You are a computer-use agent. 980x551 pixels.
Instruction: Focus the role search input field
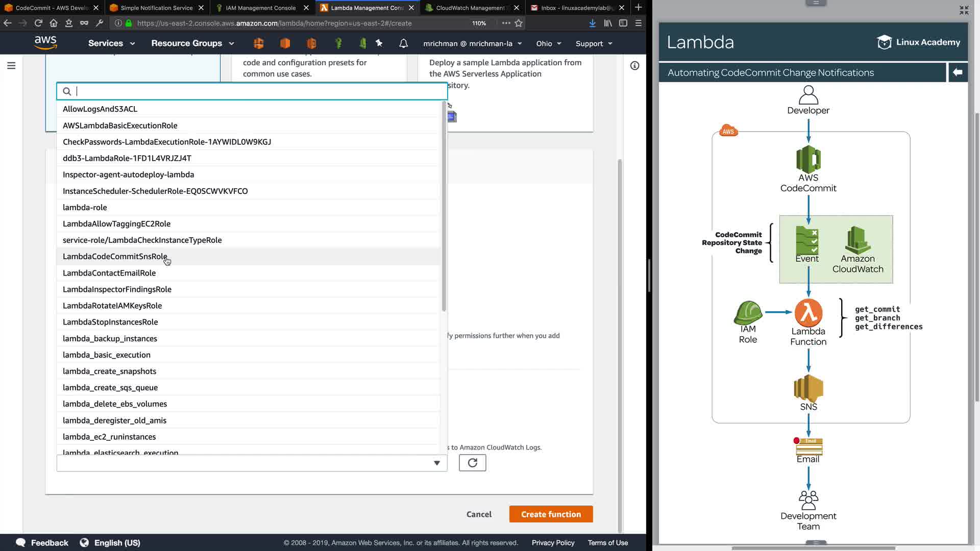[255, 91]
